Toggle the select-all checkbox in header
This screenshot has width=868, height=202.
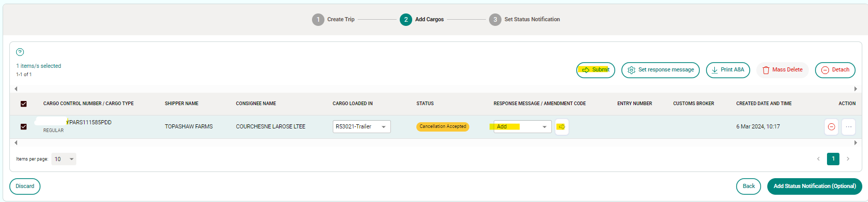23,104
